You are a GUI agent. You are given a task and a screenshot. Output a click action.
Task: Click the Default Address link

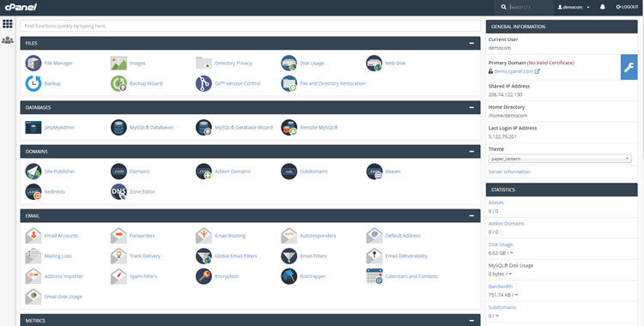(x=403, y=236)
